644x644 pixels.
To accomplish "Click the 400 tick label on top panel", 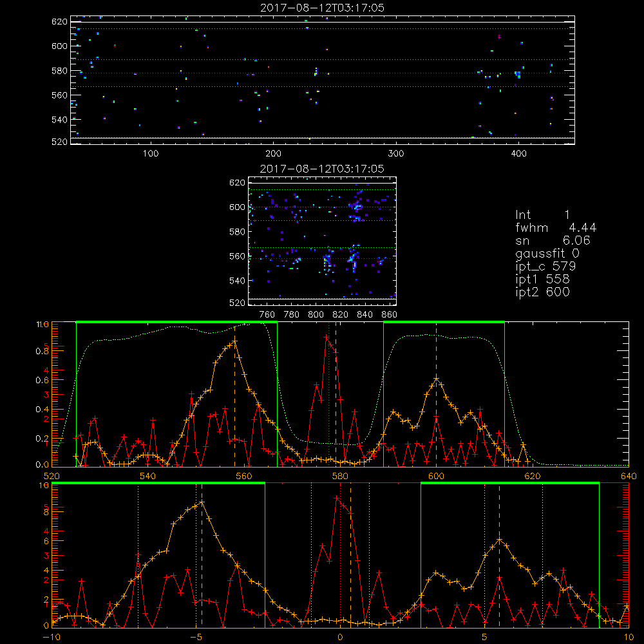I will (518, 154).
